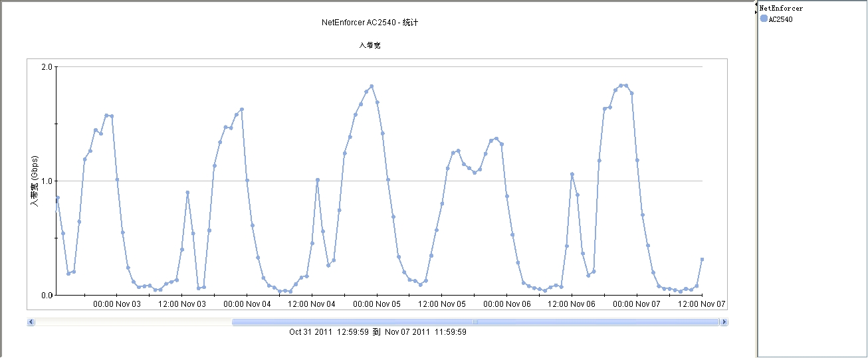Collapse the chart pane with left splitter arrow

click(x=756, y=5)
